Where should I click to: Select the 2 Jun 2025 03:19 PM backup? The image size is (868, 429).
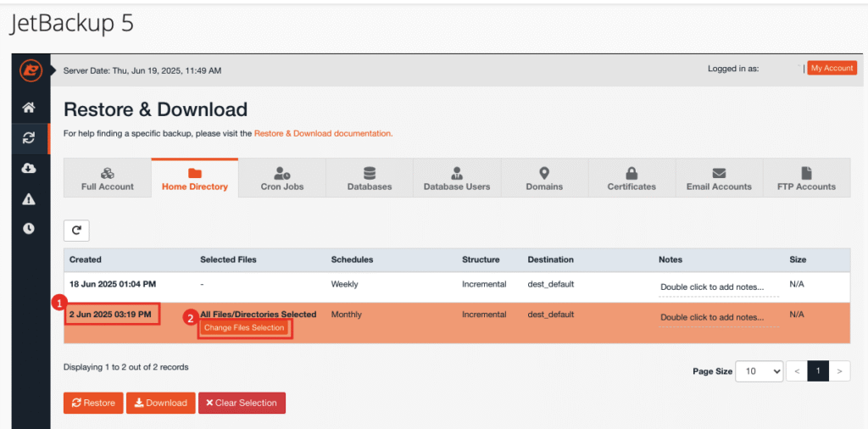tap(110, 315)
